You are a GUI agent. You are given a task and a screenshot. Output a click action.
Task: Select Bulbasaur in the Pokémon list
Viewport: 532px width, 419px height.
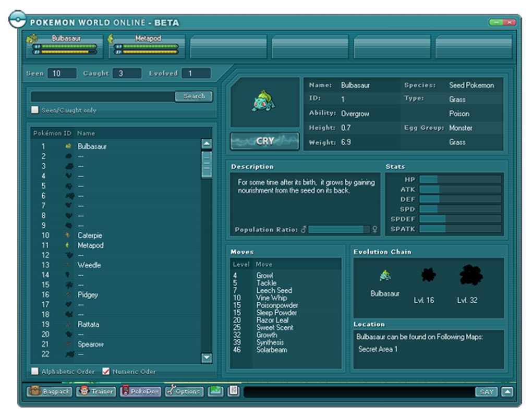coord(115,146)
